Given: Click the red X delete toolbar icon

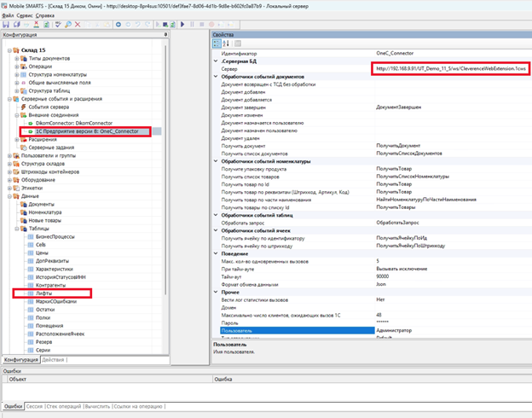Looking at the screenshot, I should (78, 24).
